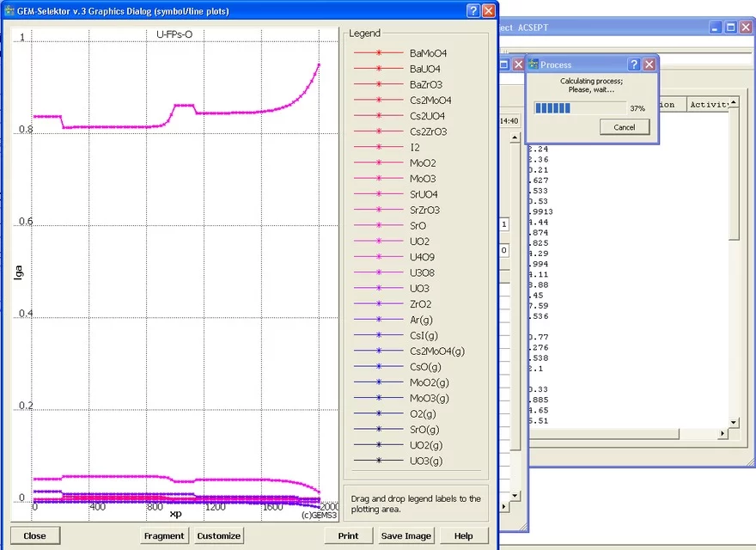Viewport: 756px width, 550px height.
Task: Click the scroll-down arrow of background data list
Action: click(734, 422)
